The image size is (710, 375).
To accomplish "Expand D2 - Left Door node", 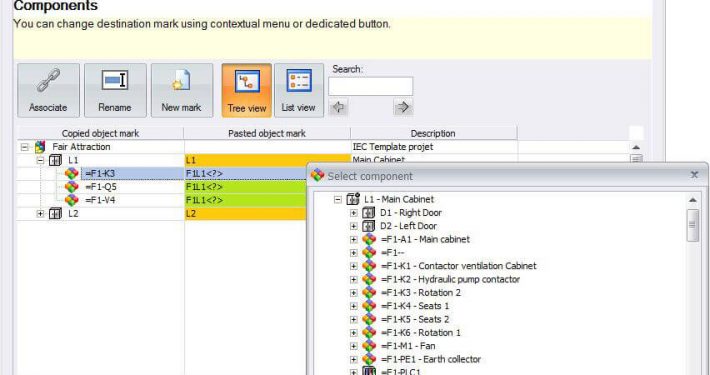I will tap(354, 226).
